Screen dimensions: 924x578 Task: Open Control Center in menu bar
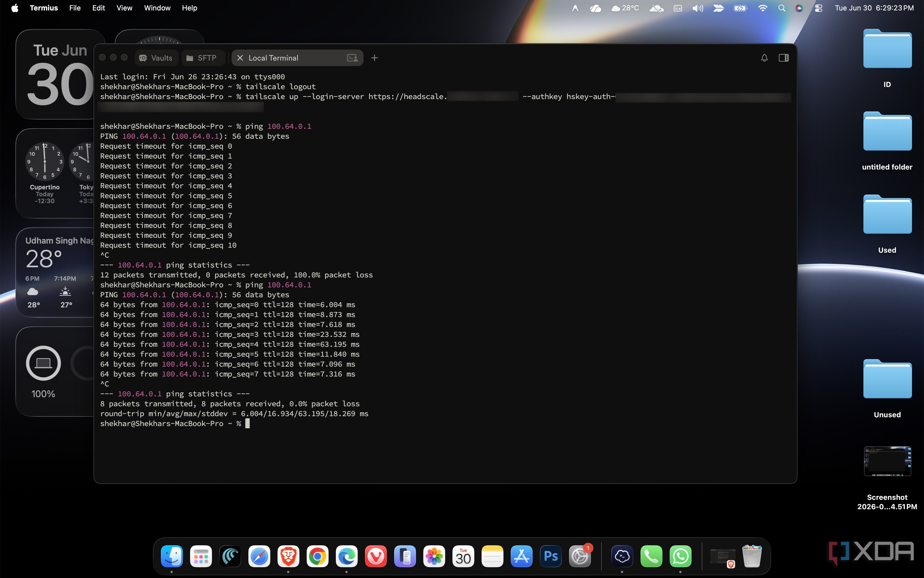tap(818, 8)
